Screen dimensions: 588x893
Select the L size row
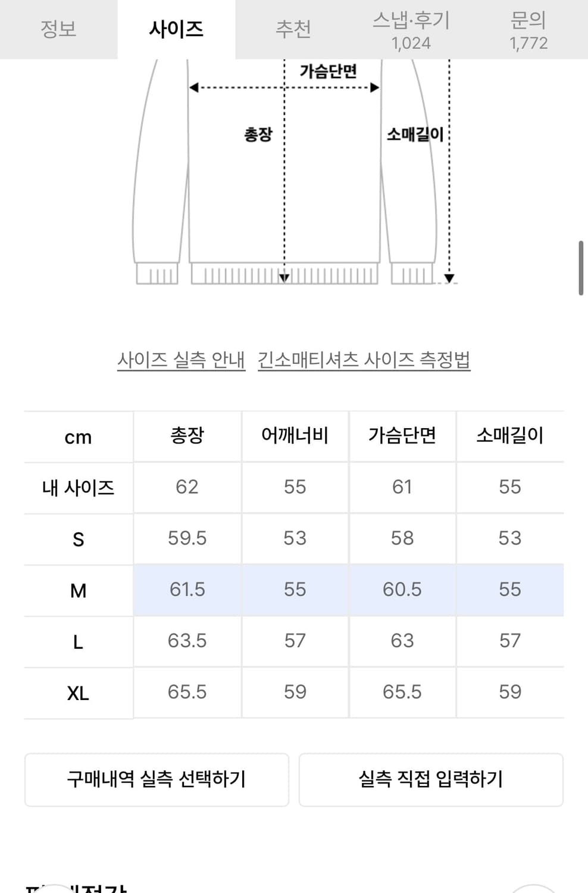coord(294,641)
